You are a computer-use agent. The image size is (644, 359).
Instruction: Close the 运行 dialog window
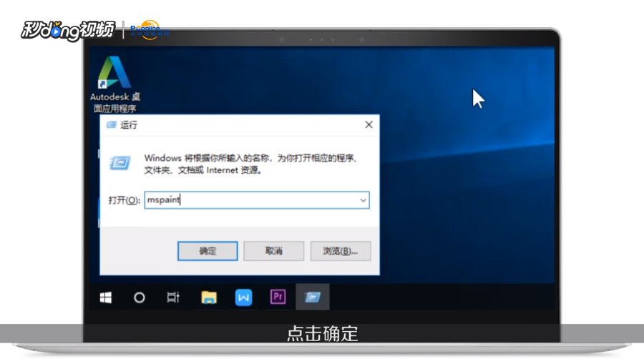click(369, 124)
